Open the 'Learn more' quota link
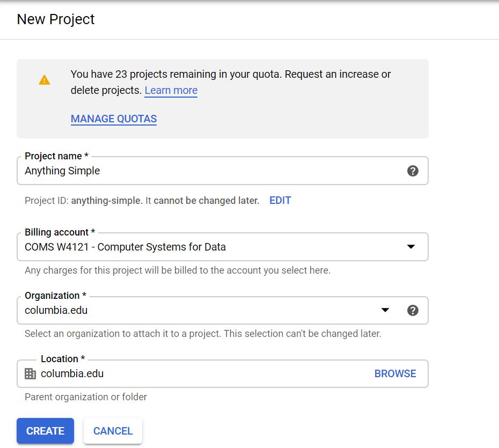499x448 pixels. [x=171, y=90]
